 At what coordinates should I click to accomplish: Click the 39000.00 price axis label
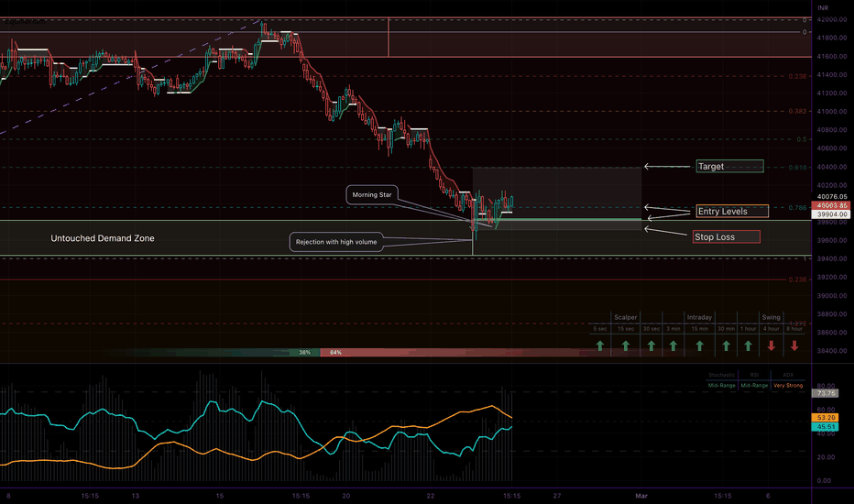pyautogui.click(x=832, y=296)
